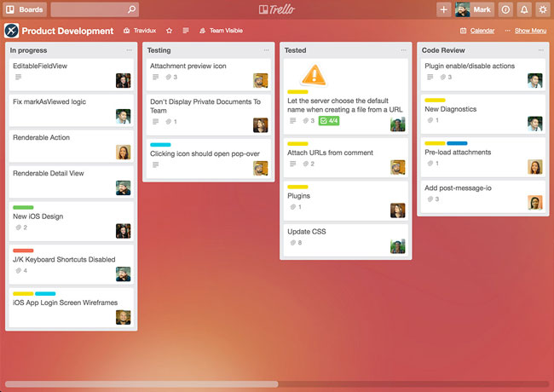Click the plus create button
Screen dimensions: 554x392
(x=443, y=9)
